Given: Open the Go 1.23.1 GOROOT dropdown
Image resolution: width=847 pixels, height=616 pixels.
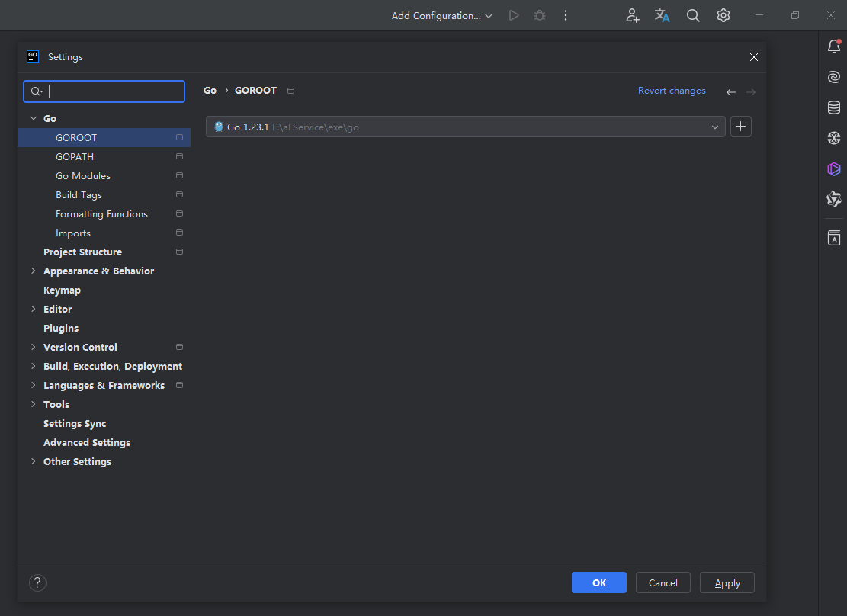Looking at the screenshot, I should (465, 127).
